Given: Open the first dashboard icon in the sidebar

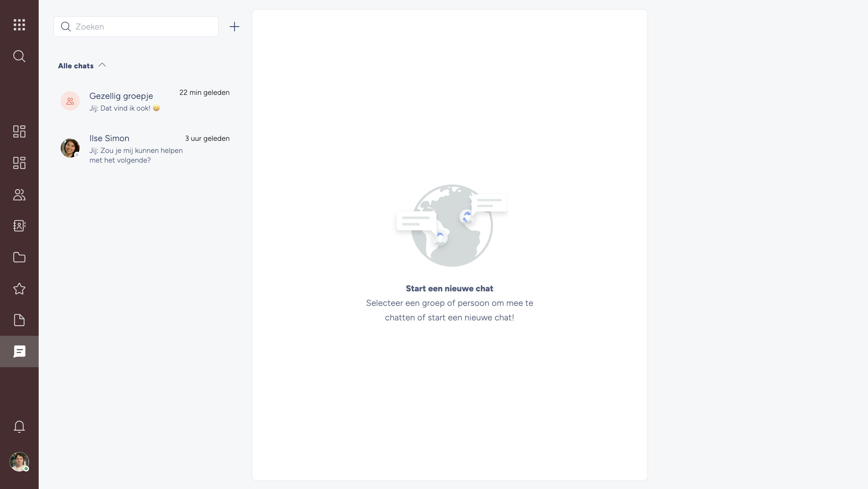Looking at the screenshot, I should coord(19,131).
